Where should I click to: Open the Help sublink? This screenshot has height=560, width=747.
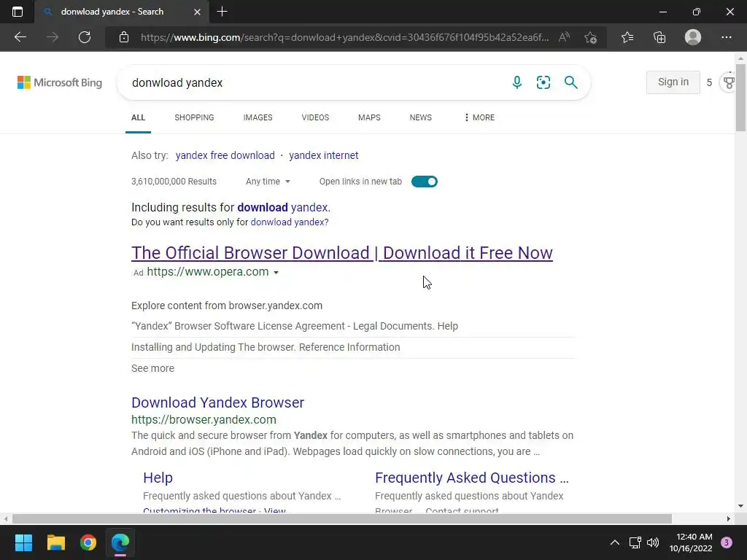pos(158,478)
